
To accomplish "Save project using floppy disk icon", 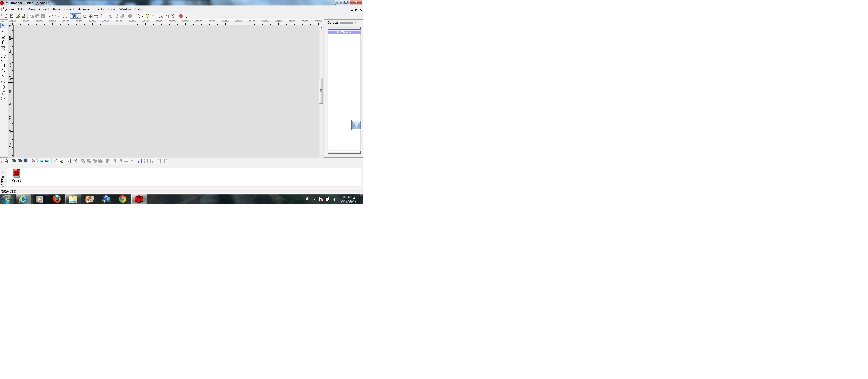I will coord(24,16).
